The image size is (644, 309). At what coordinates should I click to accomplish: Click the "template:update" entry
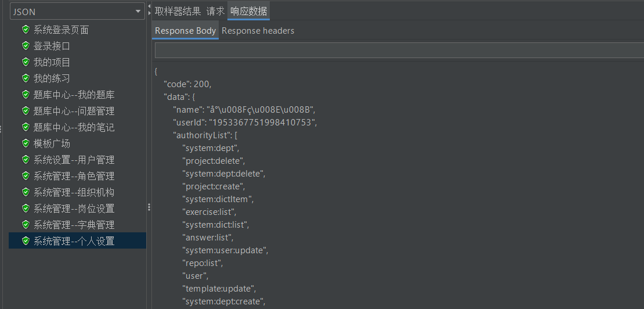click(x=219, y=289)
